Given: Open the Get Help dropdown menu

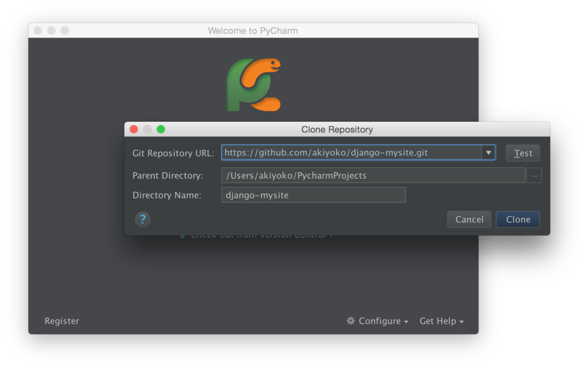Looking at the screenshot, I should click(442, 321).
